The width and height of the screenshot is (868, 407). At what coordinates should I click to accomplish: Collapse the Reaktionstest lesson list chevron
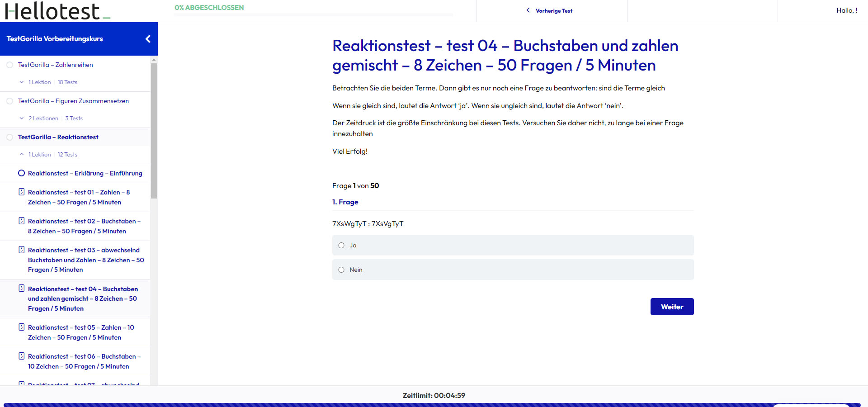tap(21, 155)
